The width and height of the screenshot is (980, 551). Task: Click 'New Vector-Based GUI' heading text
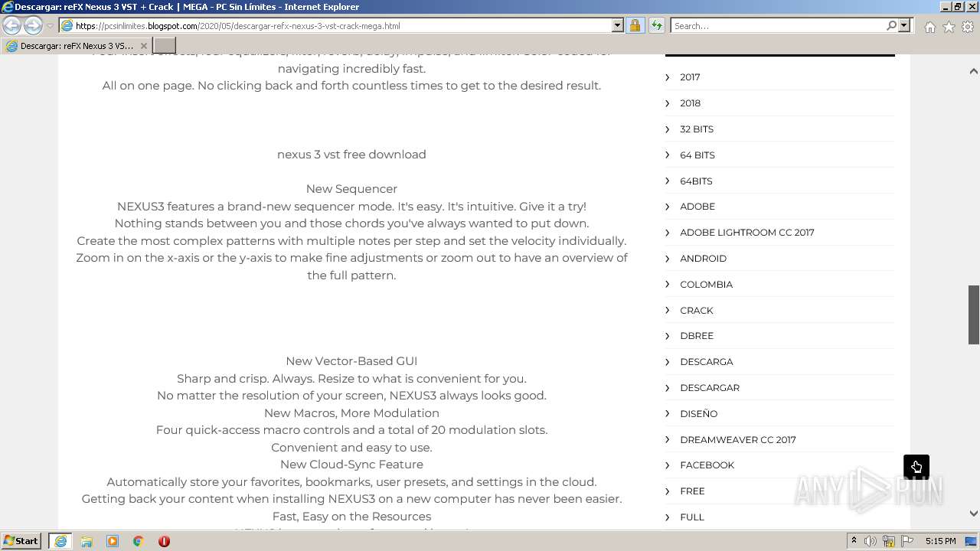[351, 361]
